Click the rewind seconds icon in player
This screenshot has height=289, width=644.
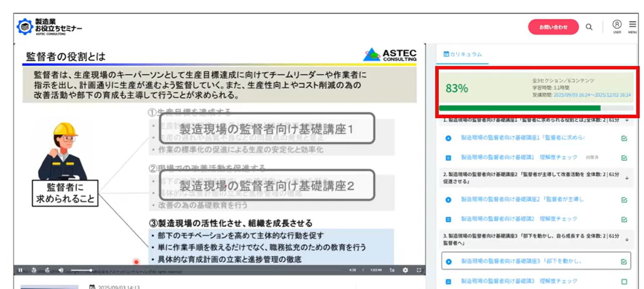34,270
